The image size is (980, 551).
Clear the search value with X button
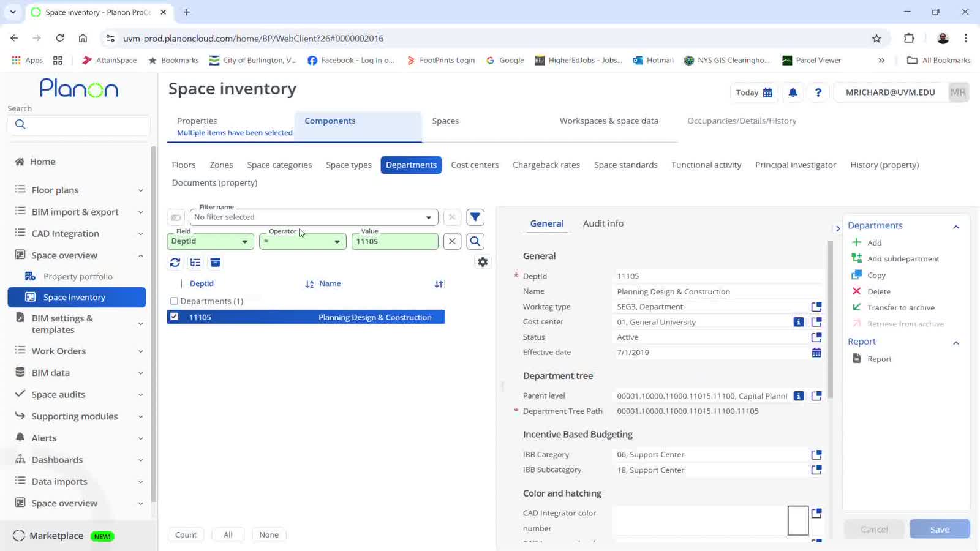452,241
